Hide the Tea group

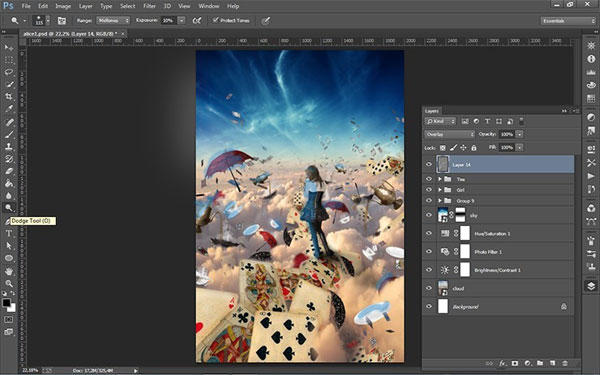point(429,179)
